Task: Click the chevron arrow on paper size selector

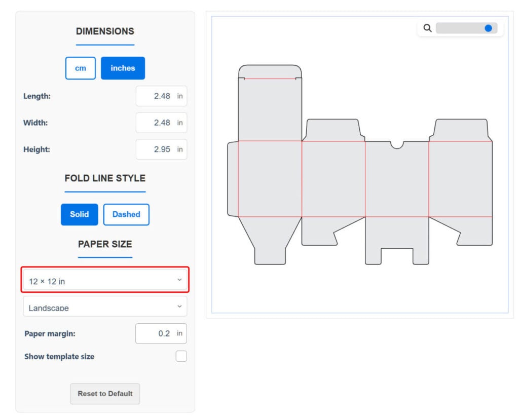Action: 179,280
